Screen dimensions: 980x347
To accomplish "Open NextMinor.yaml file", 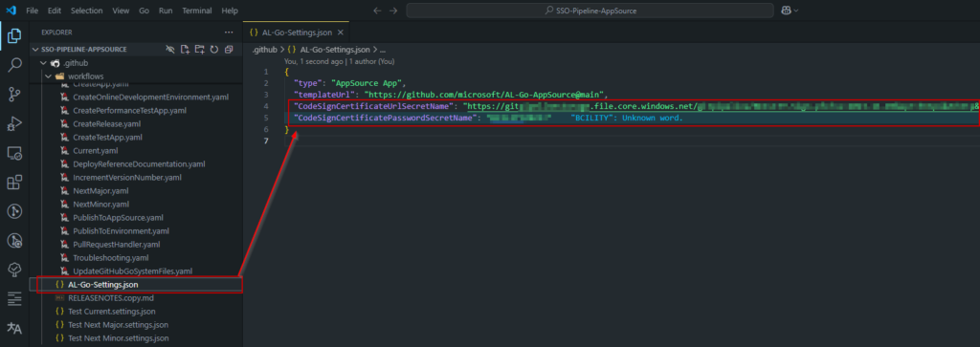I will [x=101, y=204].
